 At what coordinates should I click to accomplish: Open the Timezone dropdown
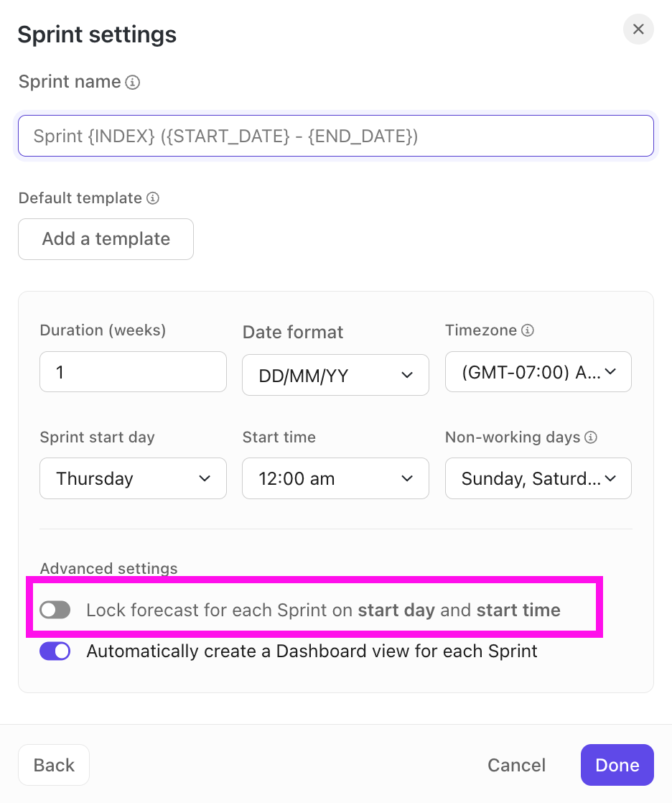[538, 371]
